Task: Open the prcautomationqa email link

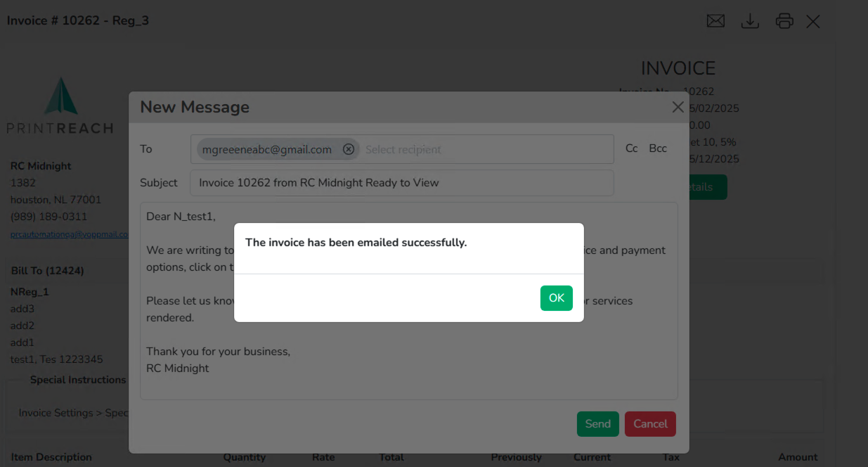Action: click(x=70, y=234)
